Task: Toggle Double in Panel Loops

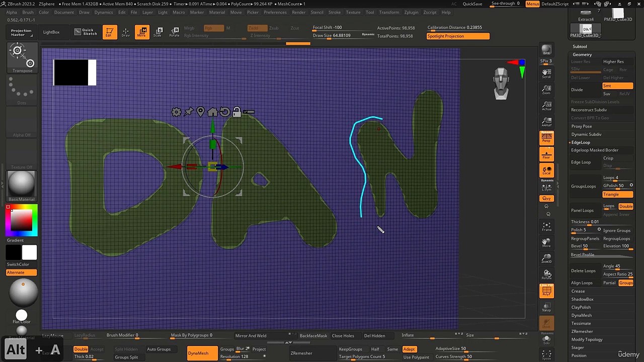Action: (x=626, y=207)
